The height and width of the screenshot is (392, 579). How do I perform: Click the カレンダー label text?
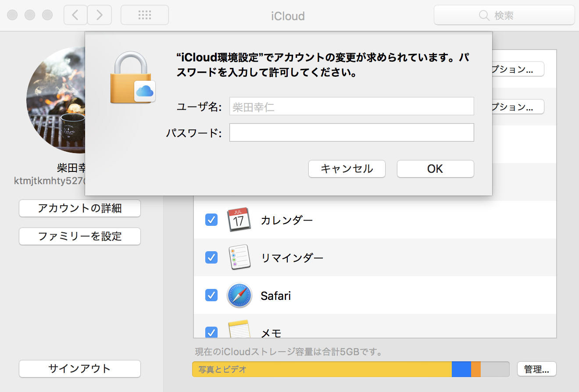click(x=287, y=220)
